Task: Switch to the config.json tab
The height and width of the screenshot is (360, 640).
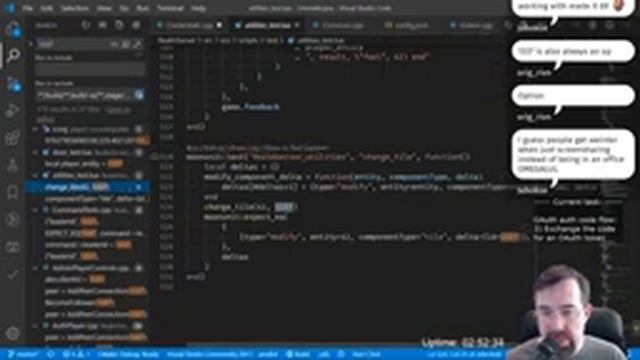Action: pos(407,25)
